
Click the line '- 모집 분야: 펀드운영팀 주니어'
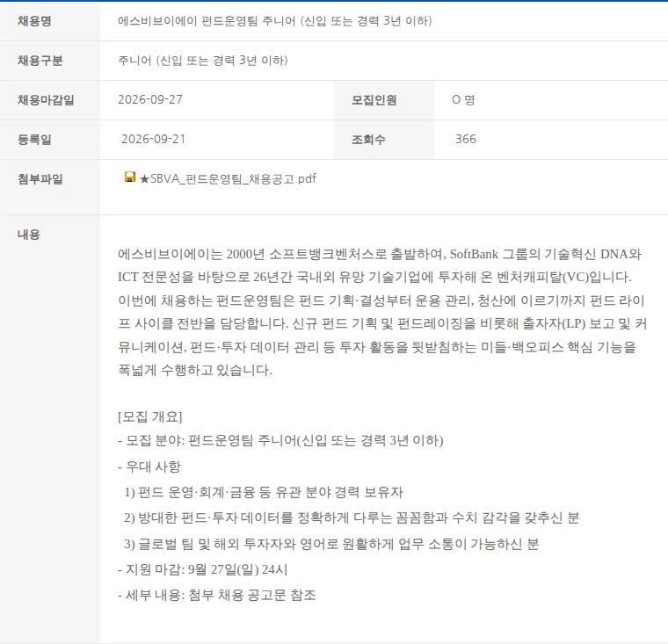[x=280, y=440]
